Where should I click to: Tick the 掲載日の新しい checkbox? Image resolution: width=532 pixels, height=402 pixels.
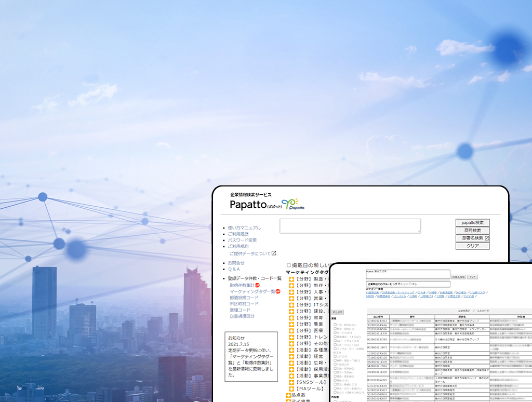(289, 265)
